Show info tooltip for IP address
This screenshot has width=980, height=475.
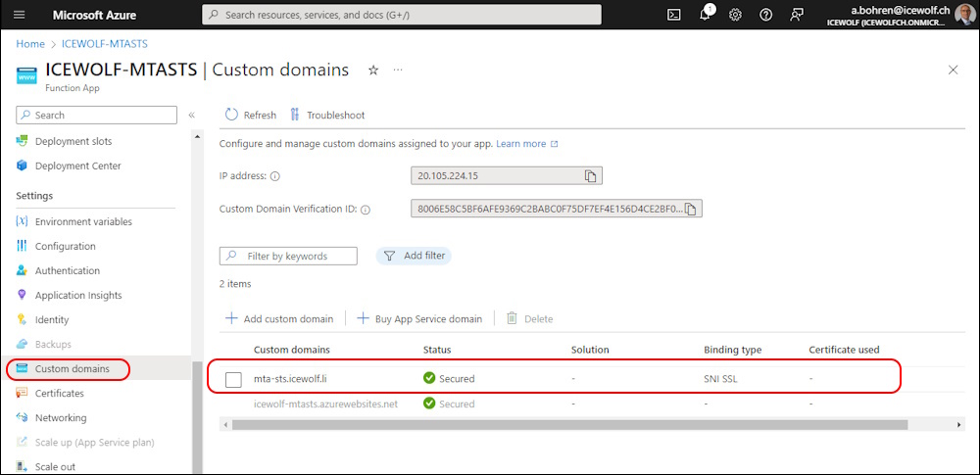tap(275, 177)
